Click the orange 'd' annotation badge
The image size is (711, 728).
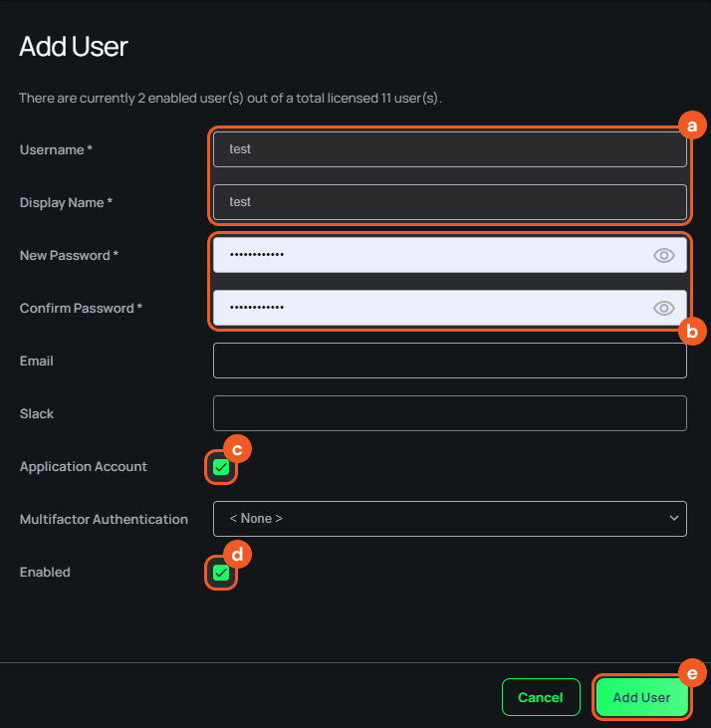point(237,554)
